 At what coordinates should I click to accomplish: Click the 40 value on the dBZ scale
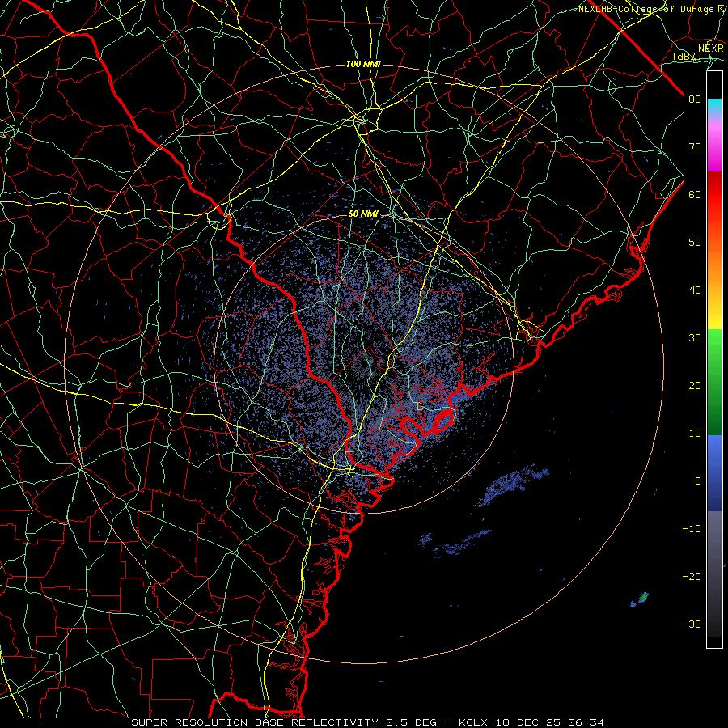click(x=695, y=290)
